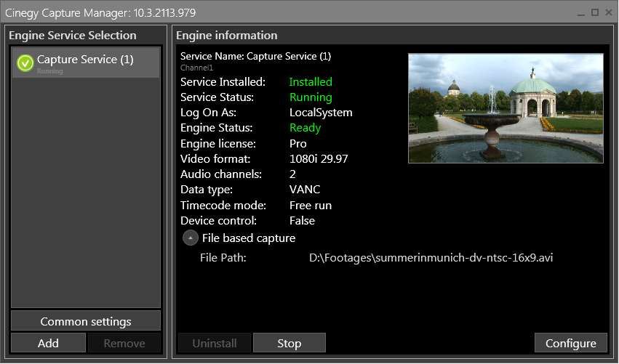Click 'Service Name: Capture Service (1)' heading

pyautogui.click(x=256, y=57)
